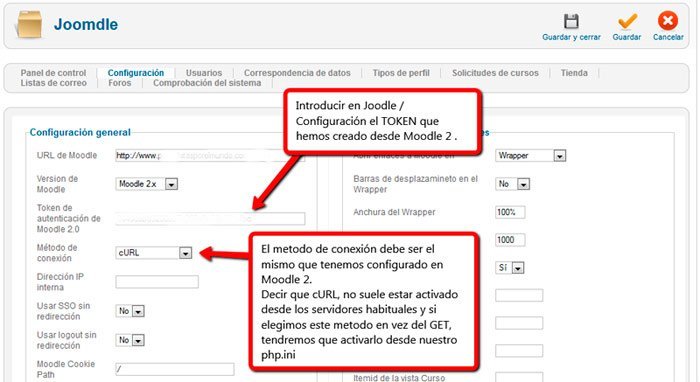Open Listas de correo tab
700x382 pixels.
tap(54, 83)
